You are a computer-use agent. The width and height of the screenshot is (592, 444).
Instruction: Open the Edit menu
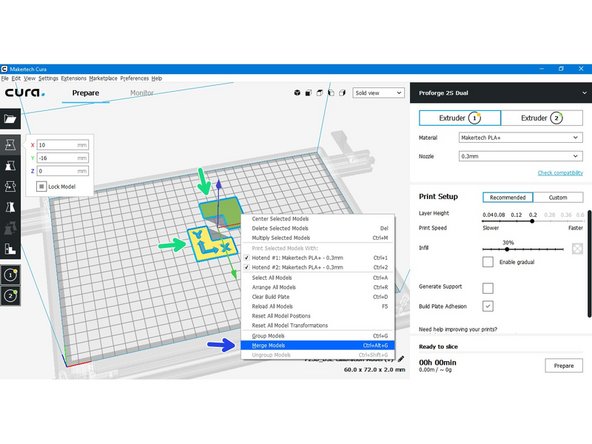(16, 79)
